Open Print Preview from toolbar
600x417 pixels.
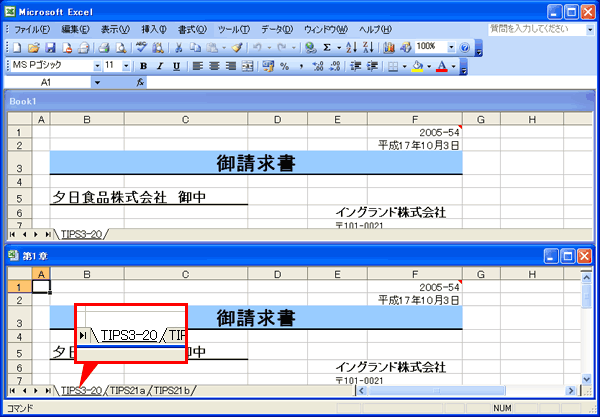121,47
